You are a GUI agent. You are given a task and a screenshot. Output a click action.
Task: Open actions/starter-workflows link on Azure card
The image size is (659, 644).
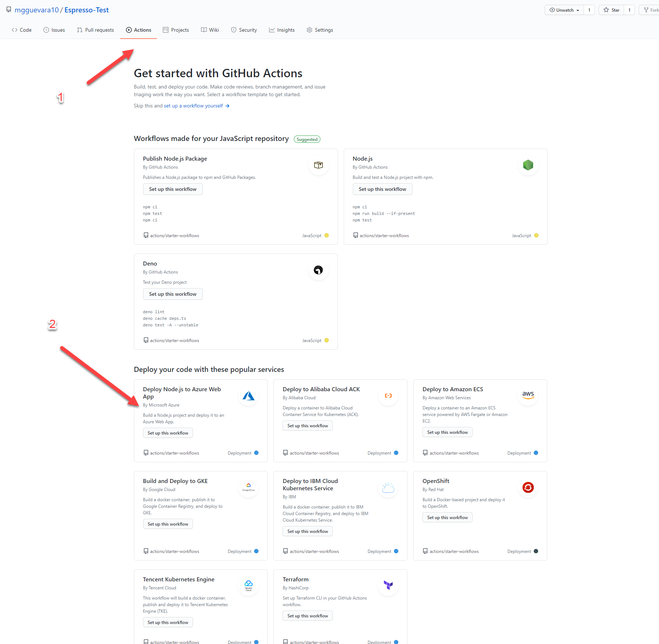coord(174,453)
